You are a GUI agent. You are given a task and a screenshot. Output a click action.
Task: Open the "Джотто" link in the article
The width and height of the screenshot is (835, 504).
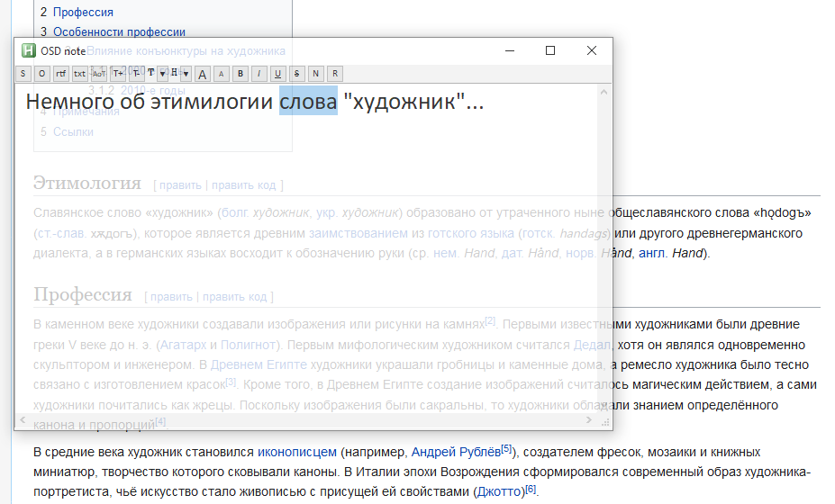tap(501, 491)
